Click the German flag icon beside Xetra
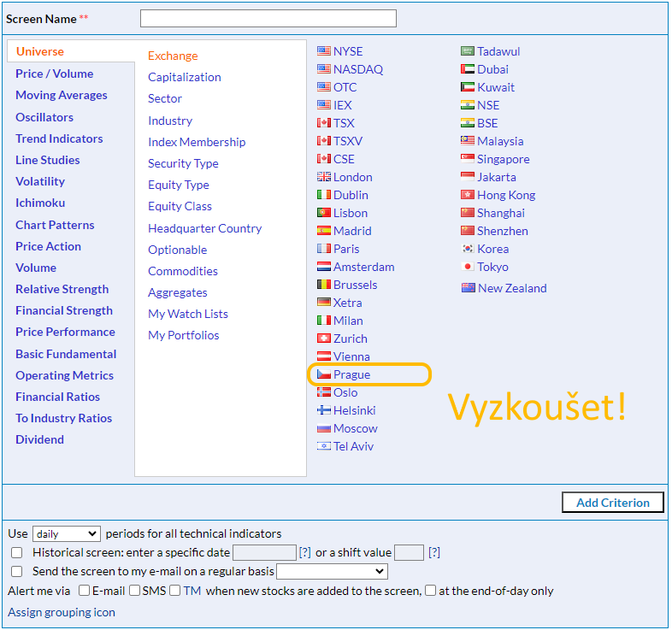 pyautogui.click(x=323, y=303)
